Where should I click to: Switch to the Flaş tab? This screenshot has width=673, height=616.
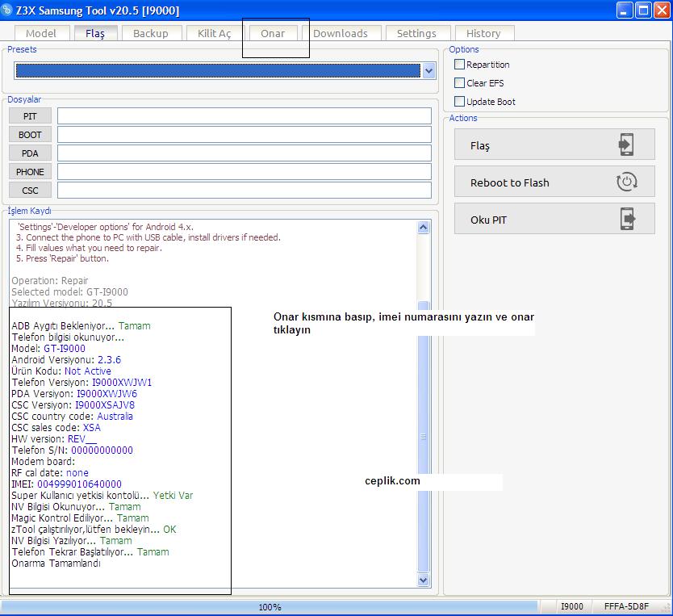coord(95,33)
